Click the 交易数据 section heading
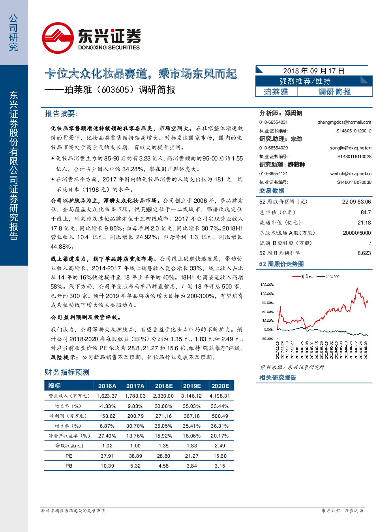 (272, 191)
